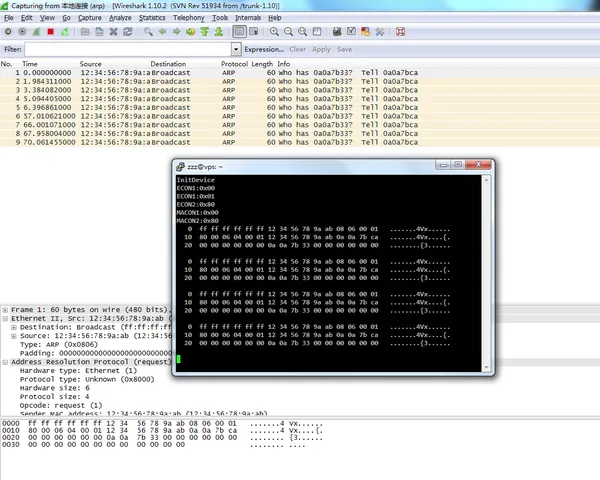Select the Opcode: request (1) line
600x480 pixels.
(61, 405)
